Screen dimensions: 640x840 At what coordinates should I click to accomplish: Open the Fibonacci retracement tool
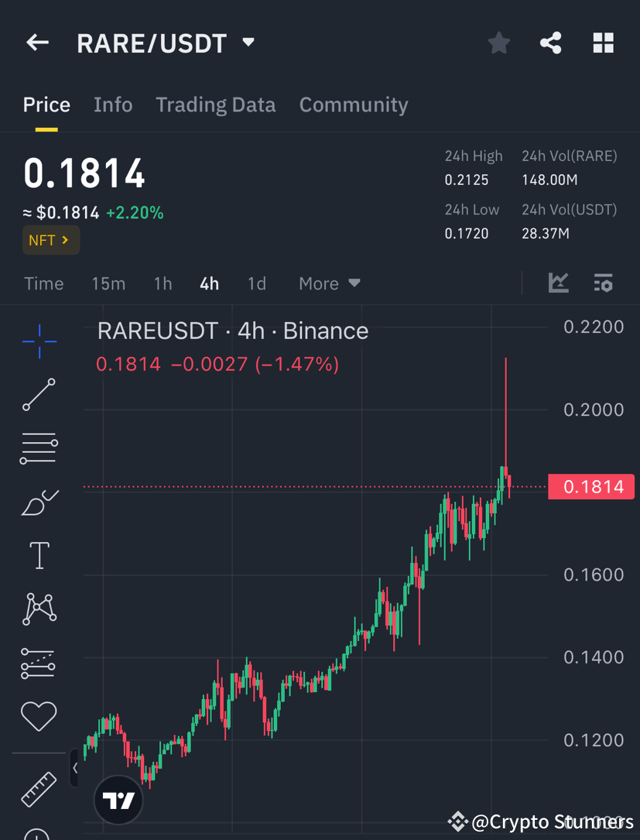39,447
